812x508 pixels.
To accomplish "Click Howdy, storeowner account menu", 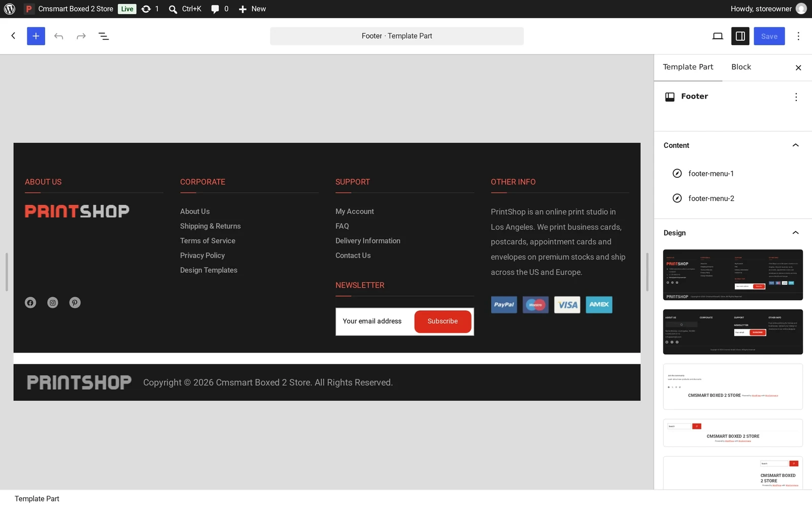I will coord(768,9).
